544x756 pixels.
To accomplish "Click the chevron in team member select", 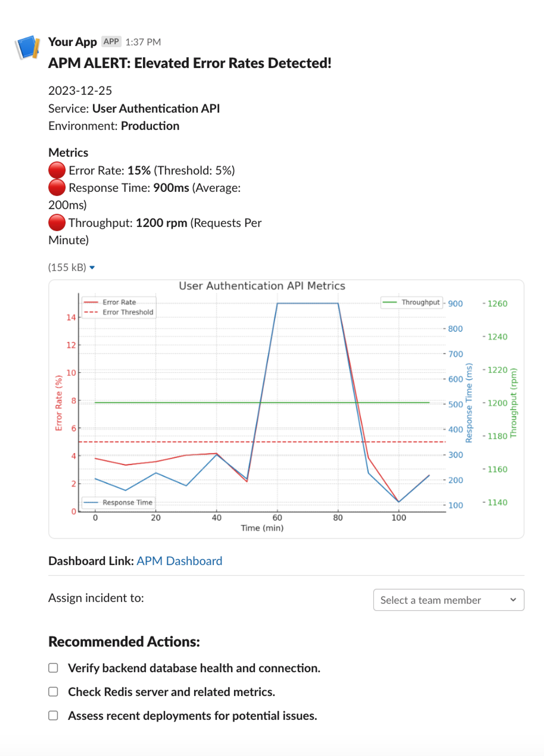I will tap(513, 600).
